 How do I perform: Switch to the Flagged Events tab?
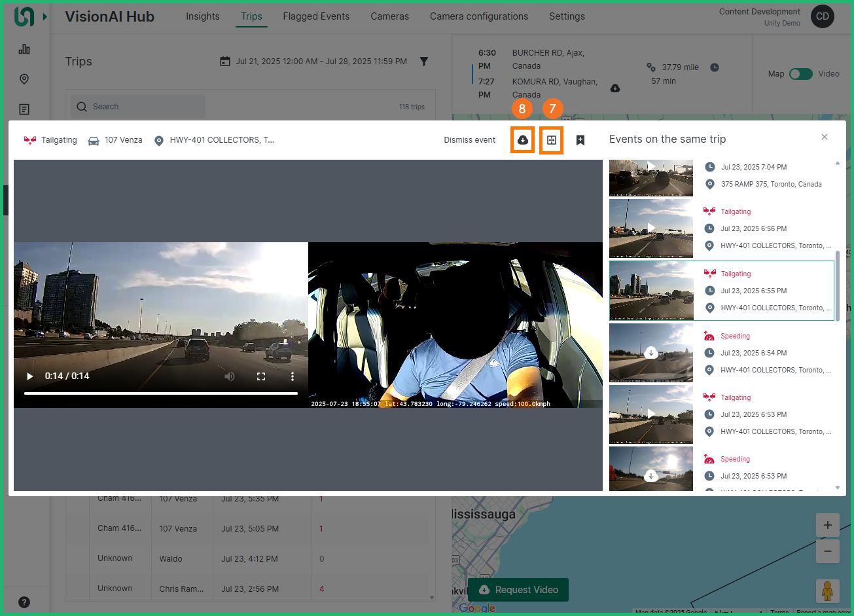click(316, 16)
